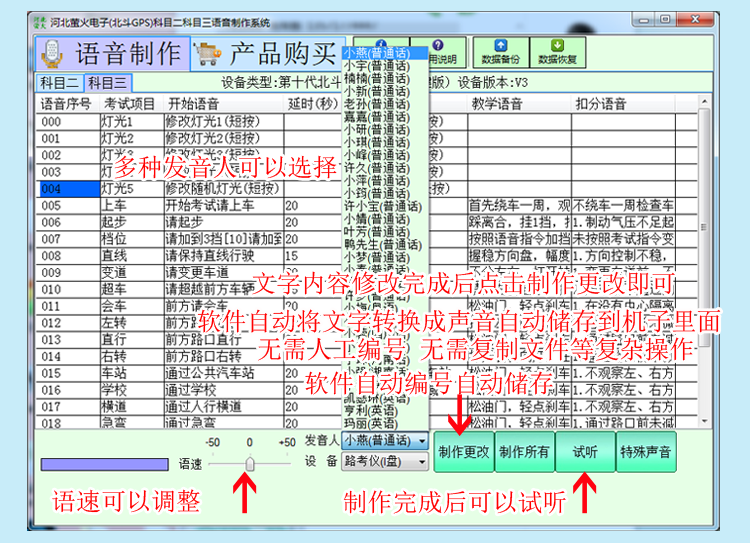Switch to the 科目三 tab
The image size is (750, 543).
107,83
